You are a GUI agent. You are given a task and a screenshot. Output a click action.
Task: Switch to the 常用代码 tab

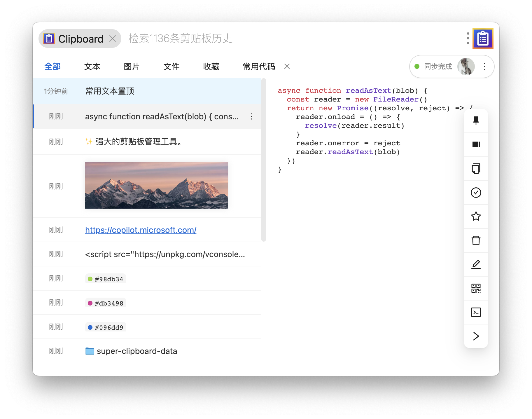pyautogui.click(x=259, y=67)
